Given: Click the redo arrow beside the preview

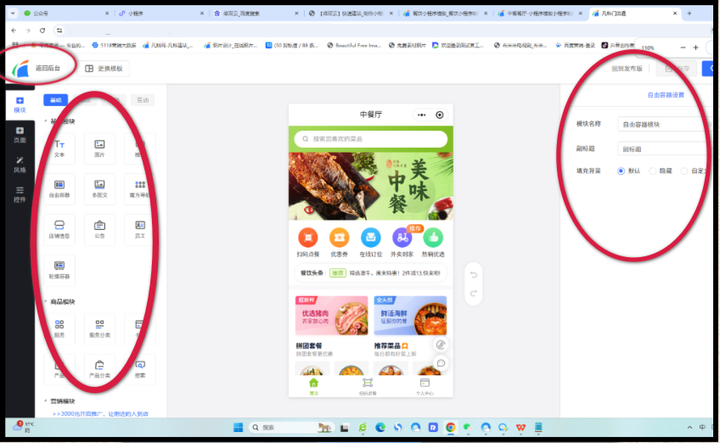Looking at the screenshot, I should pyautogui.click(x=473, y=293).
